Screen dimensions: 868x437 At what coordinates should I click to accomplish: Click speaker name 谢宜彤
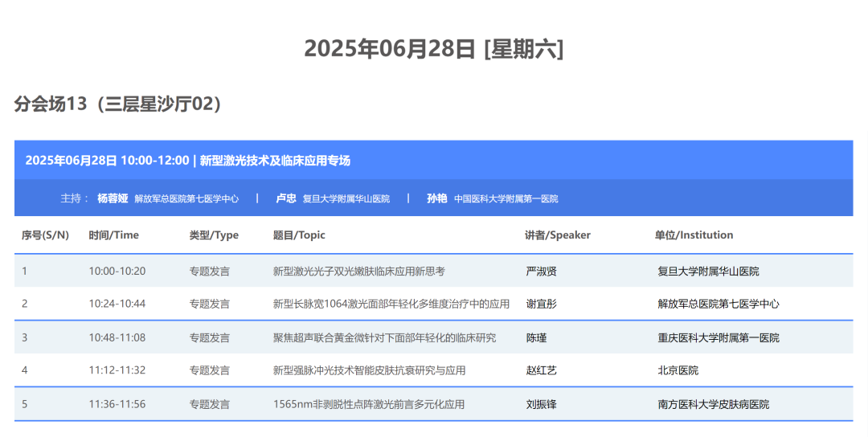[542, 304]
